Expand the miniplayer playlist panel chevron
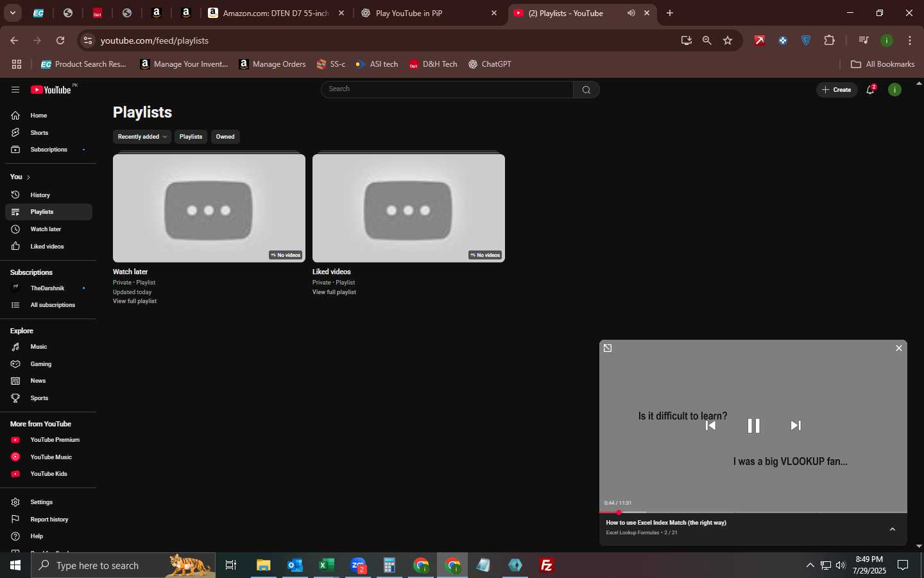924x578 pixels. coord(893,529)
